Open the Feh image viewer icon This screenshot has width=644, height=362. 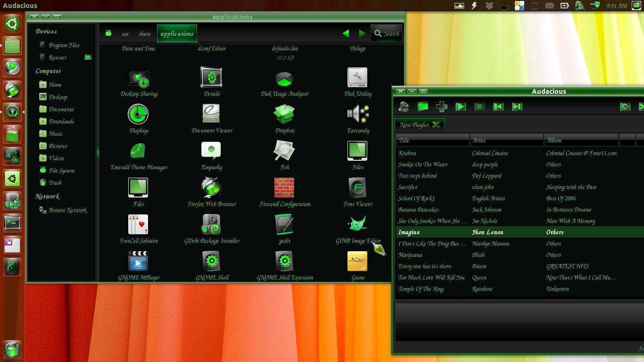[284, 151]
